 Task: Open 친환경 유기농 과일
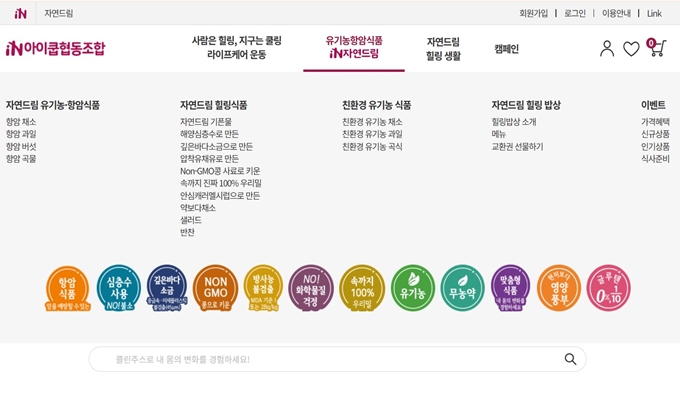point(372,134)
